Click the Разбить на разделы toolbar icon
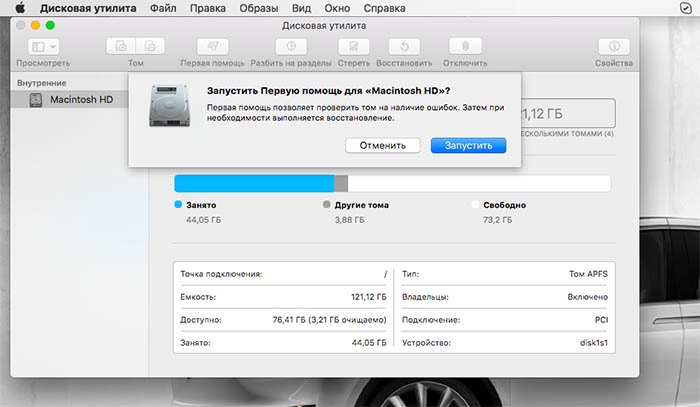This screenshot has width=700, height=407. [291, 46]
